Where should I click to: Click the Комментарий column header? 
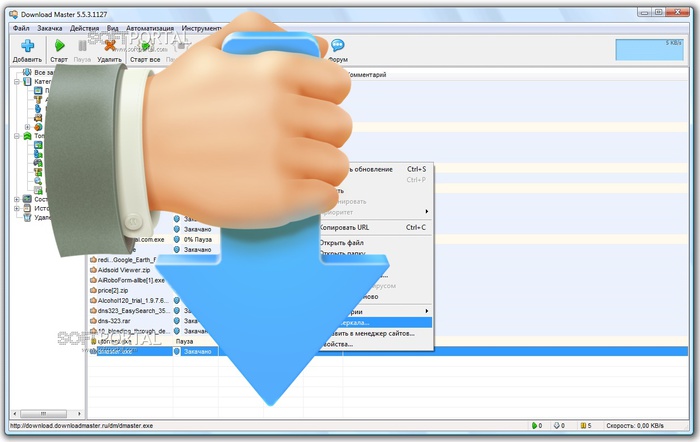[x=366, y=75]
